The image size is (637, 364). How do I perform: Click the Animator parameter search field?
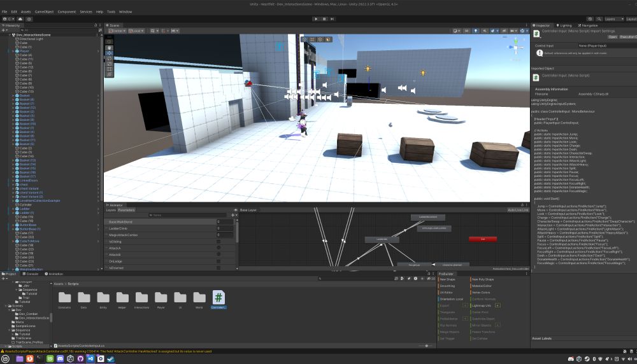point(188,215)
